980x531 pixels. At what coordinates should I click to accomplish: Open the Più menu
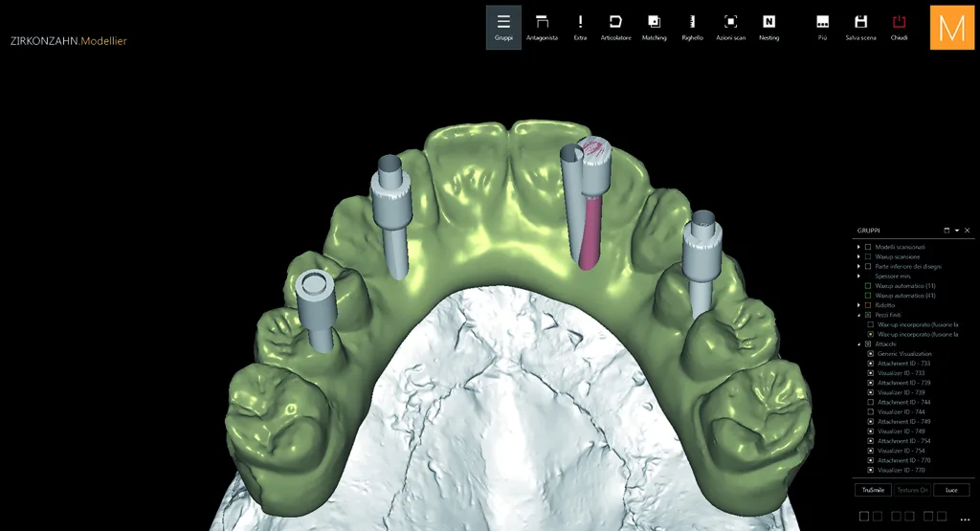click(822, 28)
